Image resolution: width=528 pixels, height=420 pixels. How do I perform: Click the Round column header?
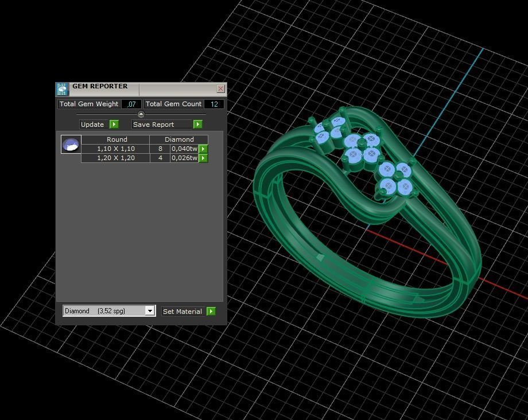(x=115, y=139)
